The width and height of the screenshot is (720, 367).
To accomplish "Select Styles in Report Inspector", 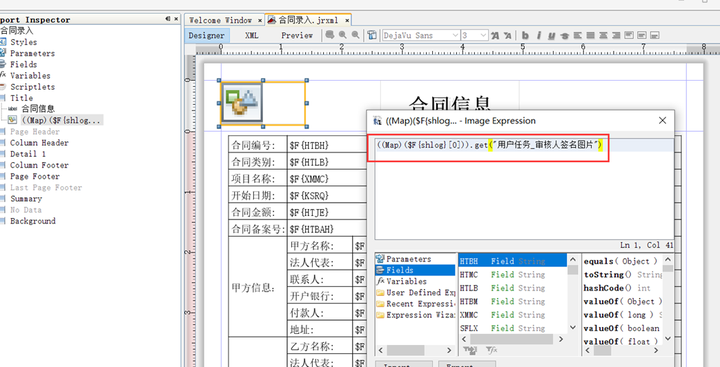I will 23,42.
